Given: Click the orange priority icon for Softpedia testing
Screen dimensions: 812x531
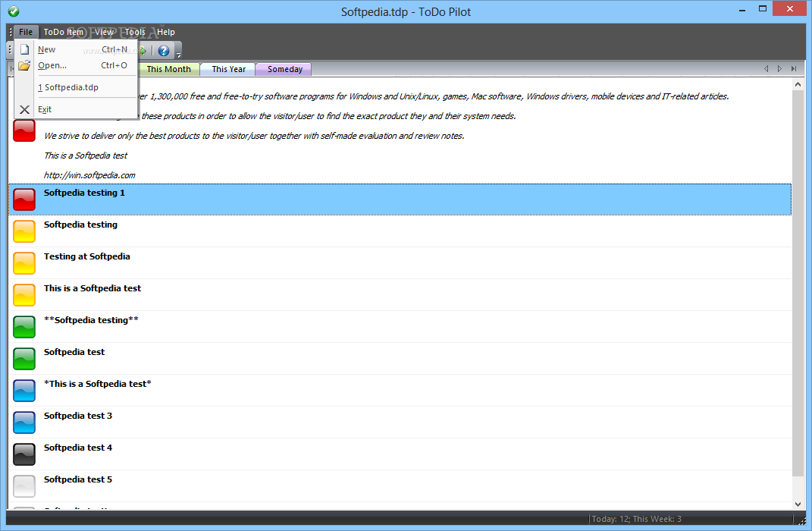Looking at the screenshot, I should 24,231.
